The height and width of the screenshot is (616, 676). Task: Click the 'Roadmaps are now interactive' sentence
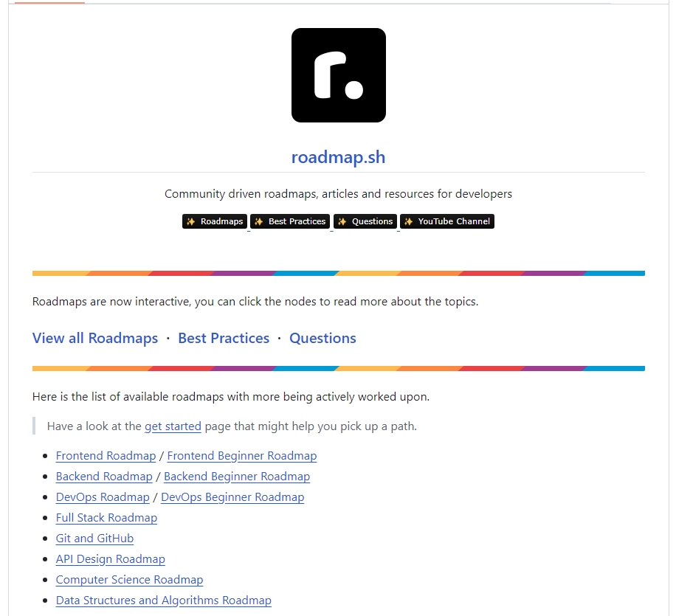(x=255, y=301)
